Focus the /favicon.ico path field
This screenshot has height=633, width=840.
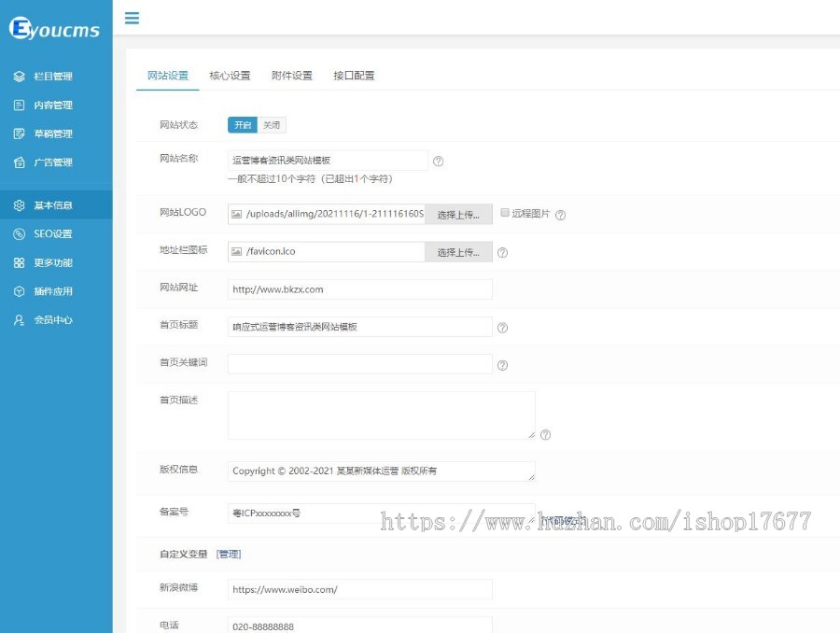point(327,251)
